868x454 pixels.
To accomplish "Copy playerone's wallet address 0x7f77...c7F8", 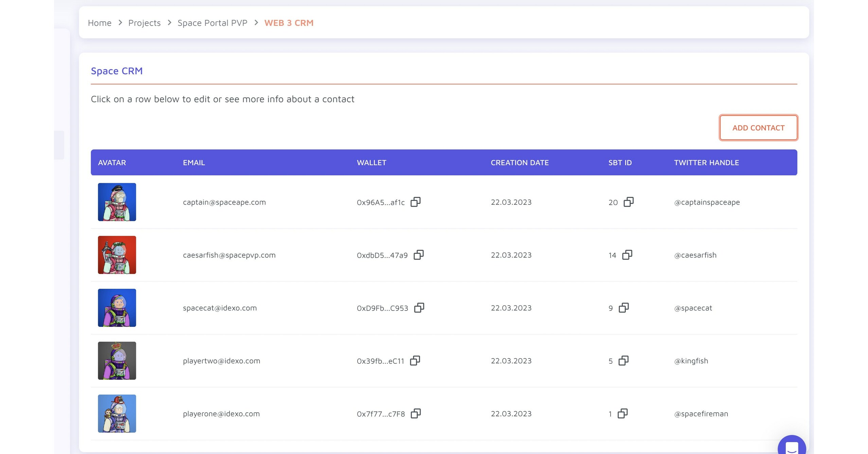I will (x=416, y=414).
